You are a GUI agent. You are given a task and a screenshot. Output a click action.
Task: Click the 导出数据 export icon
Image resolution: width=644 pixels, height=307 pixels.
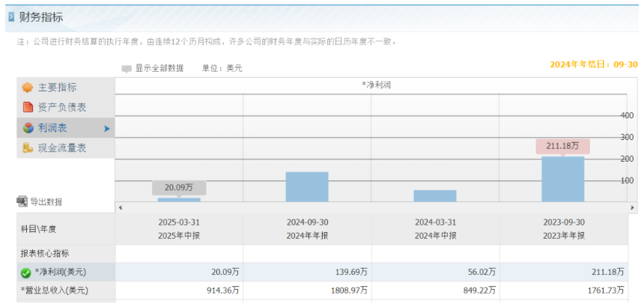pyautogui.click(x=22, y=201)
